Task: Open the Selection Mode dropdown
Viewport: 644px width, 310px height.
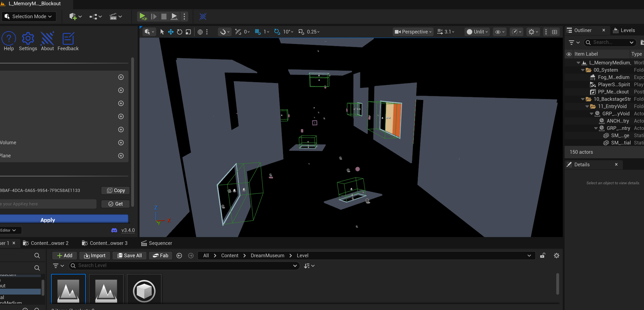Action: click(28, 17)
